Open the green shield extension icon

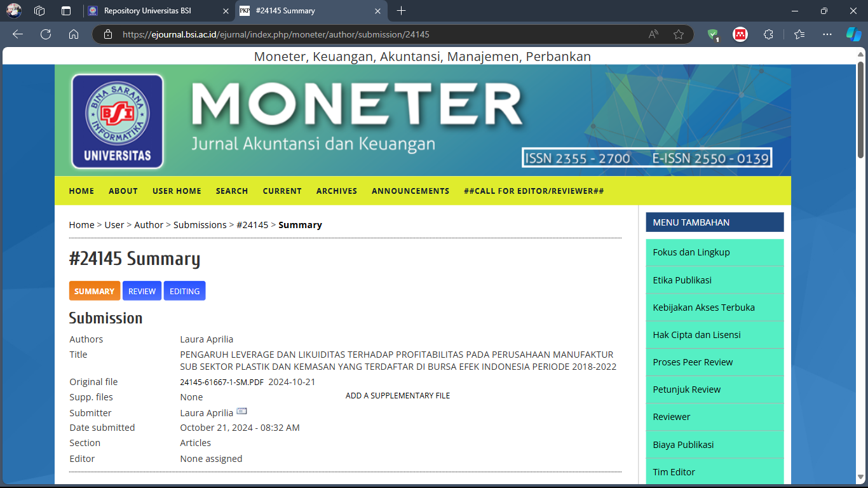pos(713,35)
